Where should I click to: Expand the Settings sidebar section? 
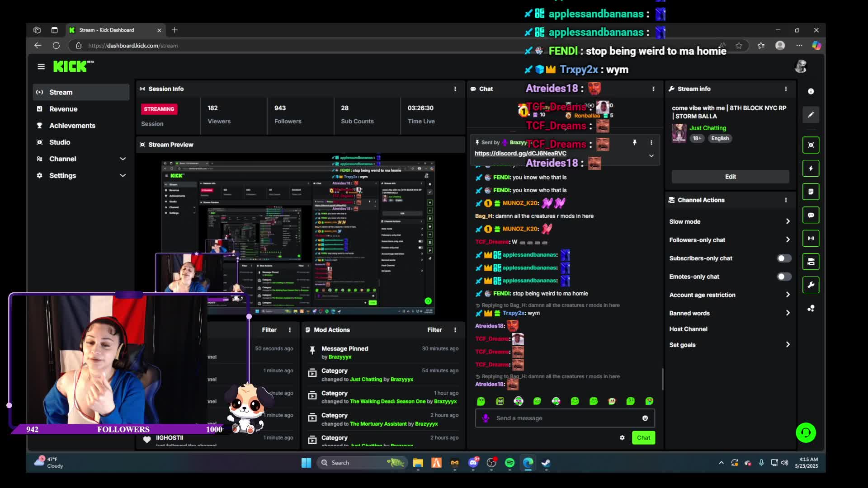[x=81, y=175]
